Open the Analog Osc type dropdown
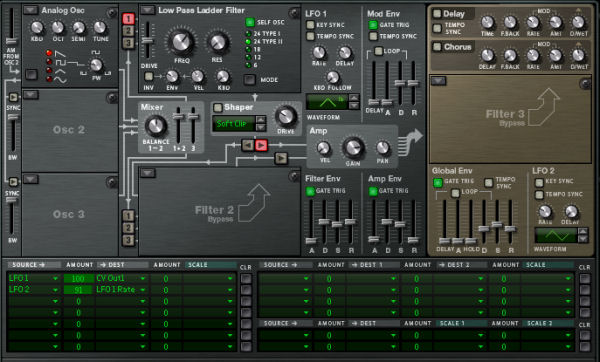Image resolution: width=600 pixels, height=362 pixels. [31, 10]
